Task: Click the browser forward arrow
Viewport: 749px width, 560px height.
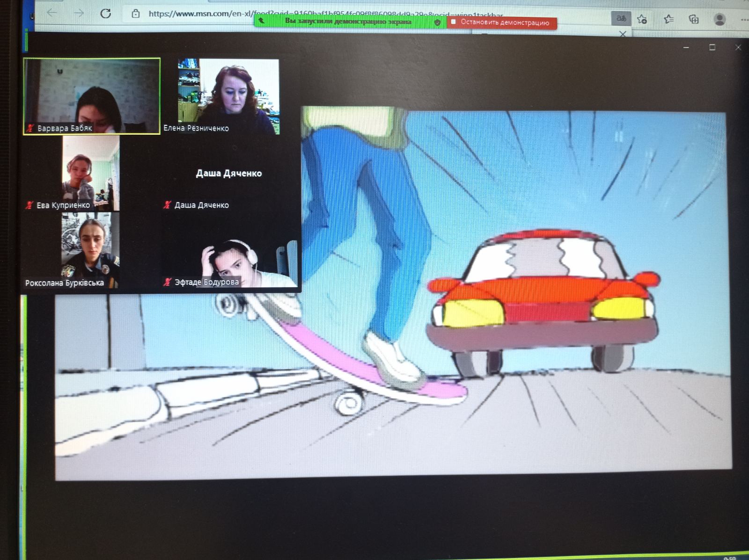Action: (x=79, y=13)
